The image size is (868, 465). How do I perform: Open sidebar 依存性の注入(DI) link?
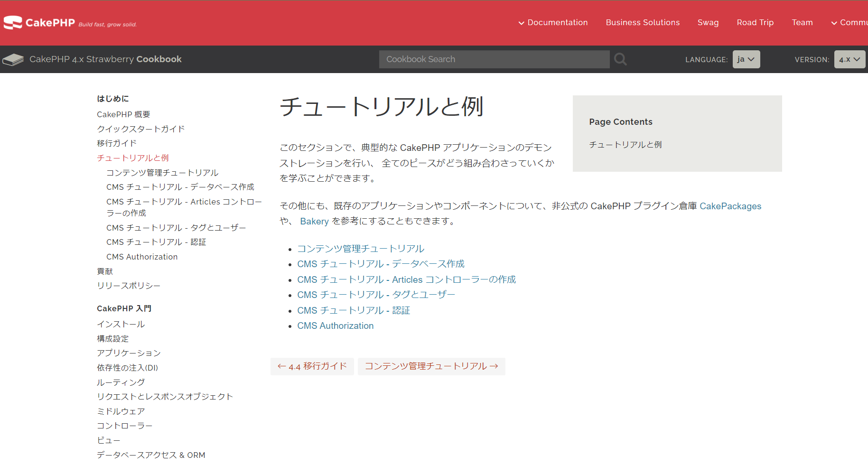pos(127,368)
